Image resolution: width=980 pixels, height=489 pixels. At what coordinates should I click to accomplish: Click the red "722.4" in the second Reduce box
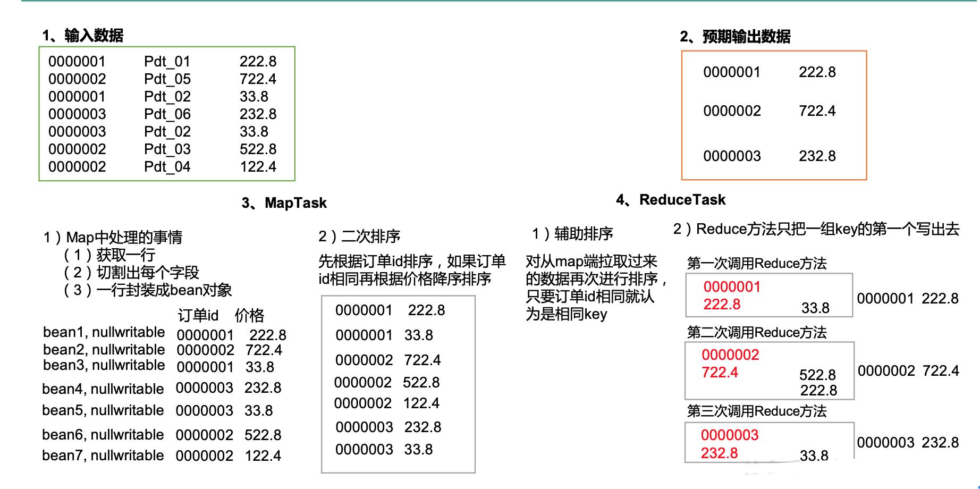[720, 373]
